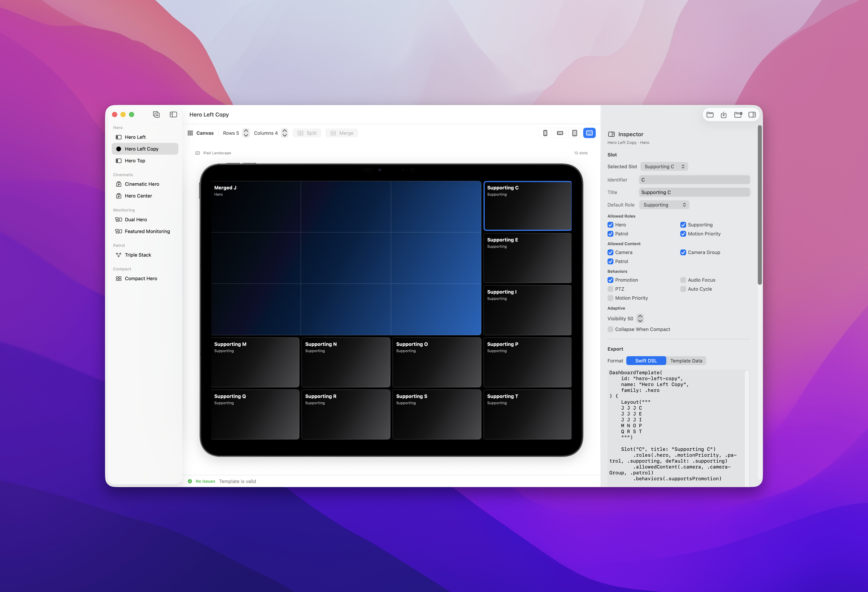Screen dimensions: 868x592
Task: Click the icon beside the Inspector heading
Action: pyautogui.click(x=612, y=134)
